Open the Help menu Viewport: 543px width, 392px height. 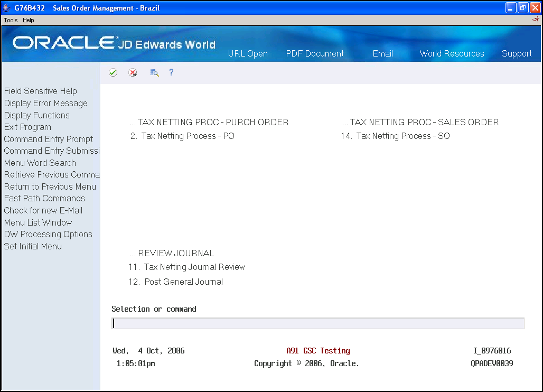(x=29, y=20)
